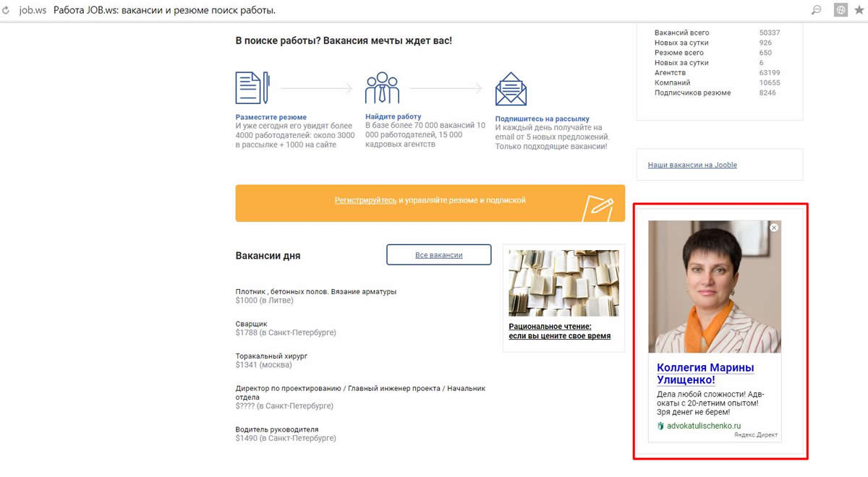Open the Регистрируйтесь link

click(365, 200)
